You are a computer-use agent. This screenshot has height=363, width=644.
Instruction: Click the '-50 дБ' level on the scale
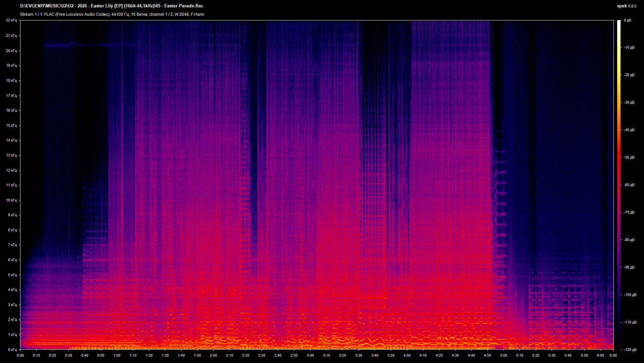[x=629, y=158]
